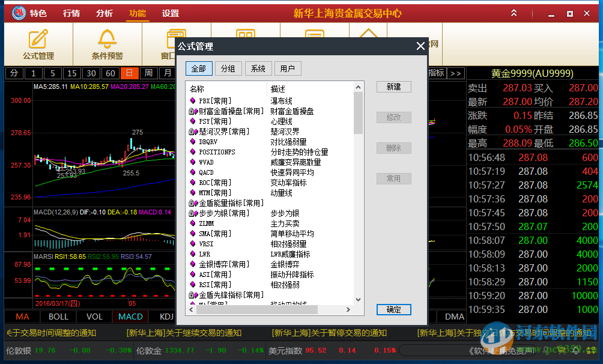Screen dimensions: 603x364
Task: Collapse the title bar via double chevron arrows
Action: pyautogui.click(x=514, y=12)
